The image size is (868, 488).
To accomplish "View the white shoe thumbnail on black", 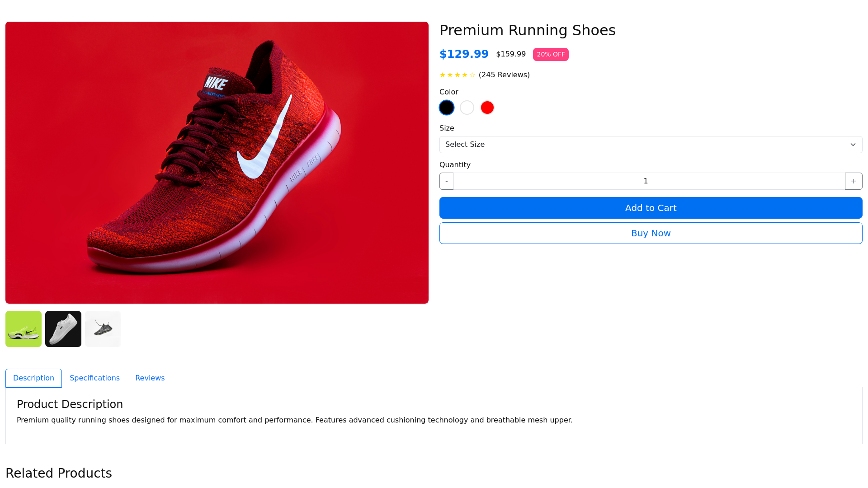I will [x=63, y=329].
